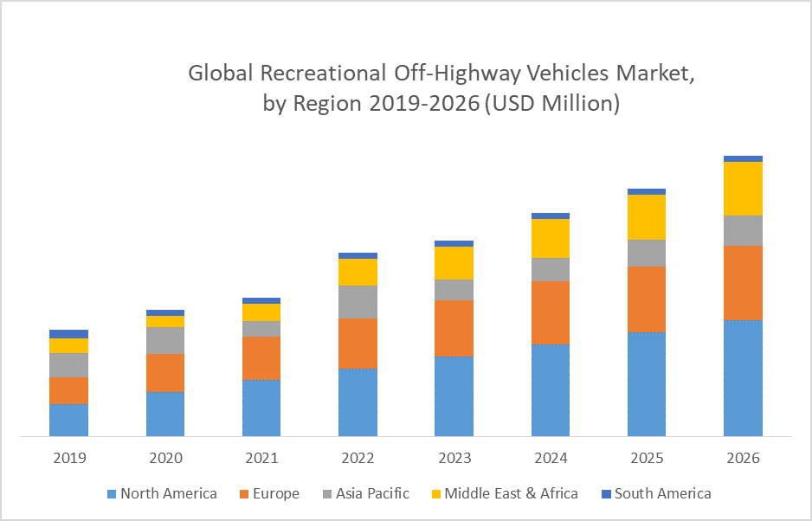This screenshot has width=812, height=521.
Task: Select Middle East & Africa segment for 2026
Action: pos(743,188)
